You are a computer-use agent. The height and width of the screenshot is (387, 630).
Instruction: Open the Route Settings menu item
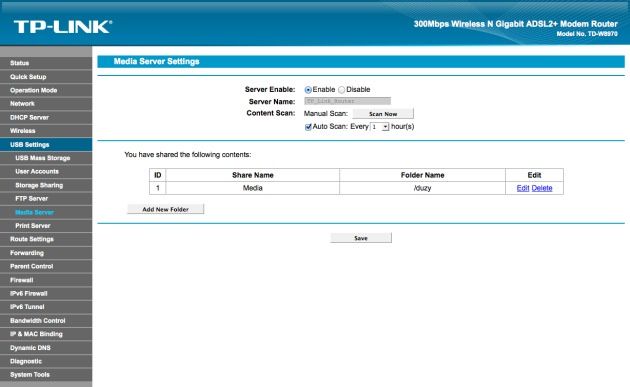46,239
